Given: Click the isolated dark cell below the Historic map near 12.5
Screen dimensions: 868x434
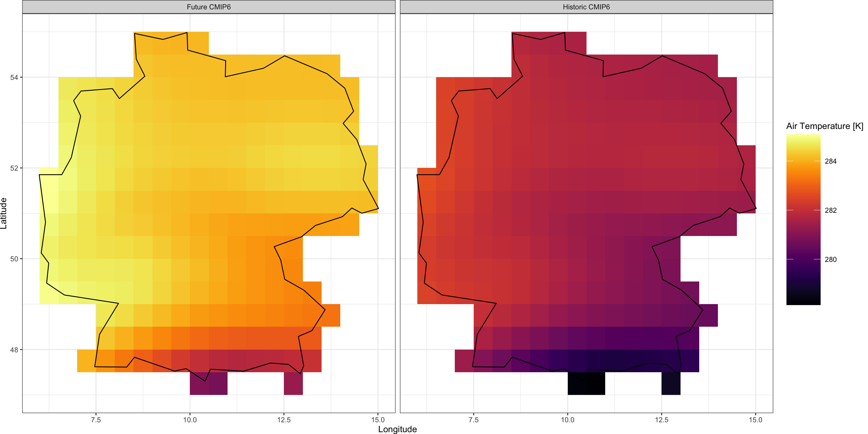Looking at the screenshot, I should 671,383.
